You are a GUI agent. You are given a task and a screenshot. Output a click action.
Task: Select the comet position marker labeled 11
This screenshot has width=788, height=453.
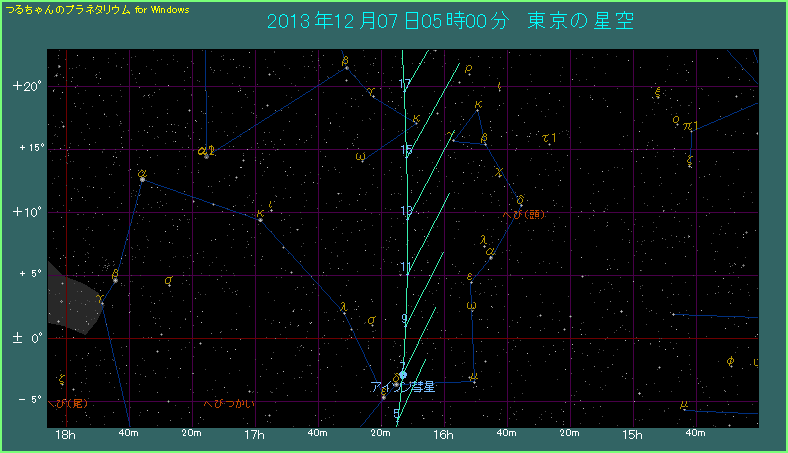(x=406, y=267)
